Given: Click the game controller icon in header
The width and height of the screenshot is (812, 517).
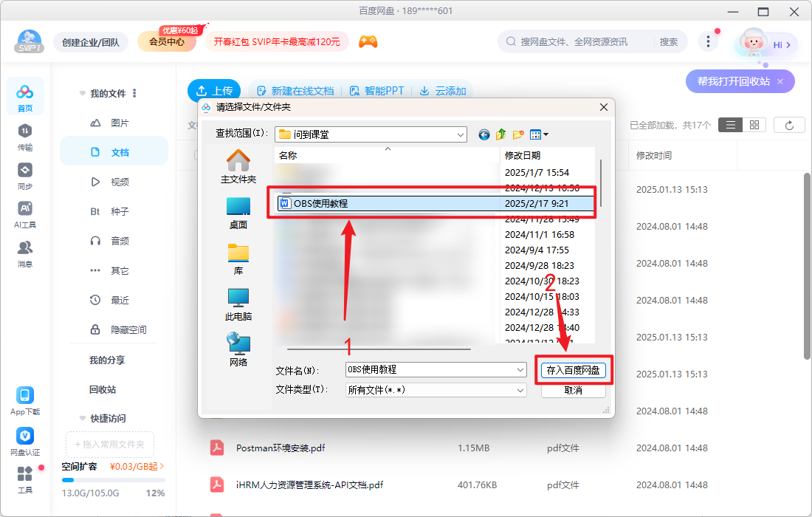Looking at the screenshot, I should tap(368, 41).
